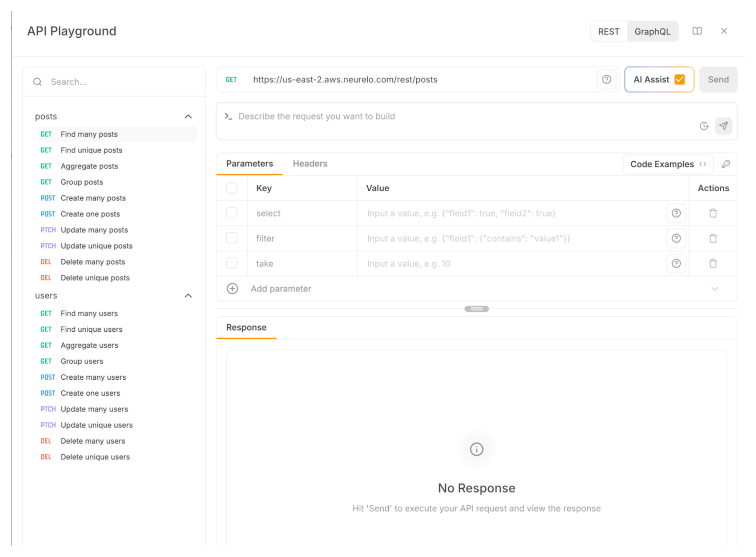Submit AI prompt with paper plane icon
Image resolution: width=756 pixels, height=557 pixels.
click(x=724, y=126)
